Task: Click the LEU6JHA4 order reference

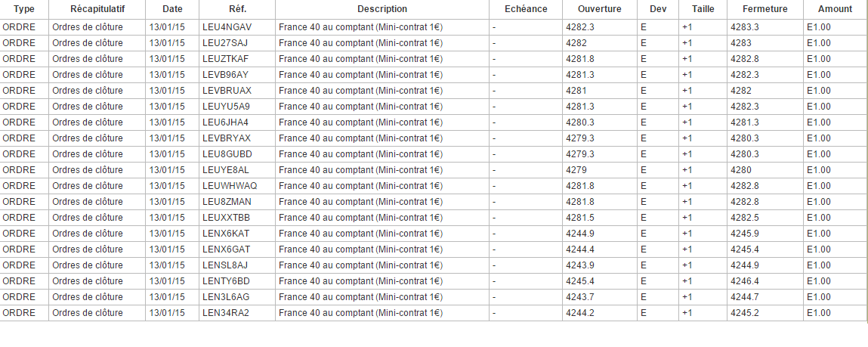Action: 225,122
